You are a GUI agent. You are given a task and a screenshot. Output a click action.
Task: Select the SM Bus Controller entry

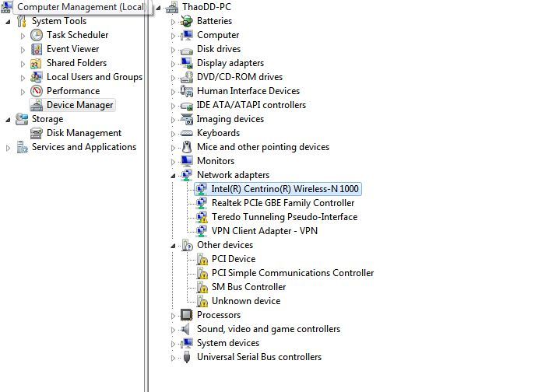pos(248,287)
